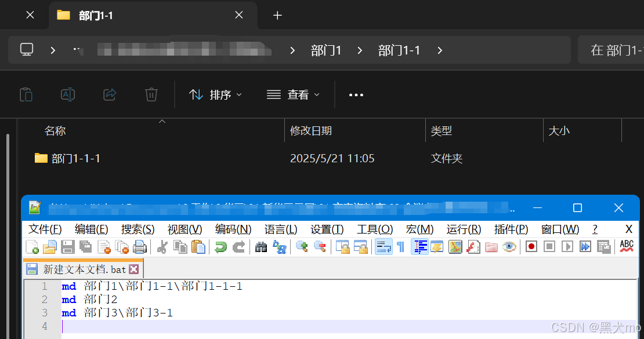
Task: Open the 查看 view dropdown
Action: point(293,95)
